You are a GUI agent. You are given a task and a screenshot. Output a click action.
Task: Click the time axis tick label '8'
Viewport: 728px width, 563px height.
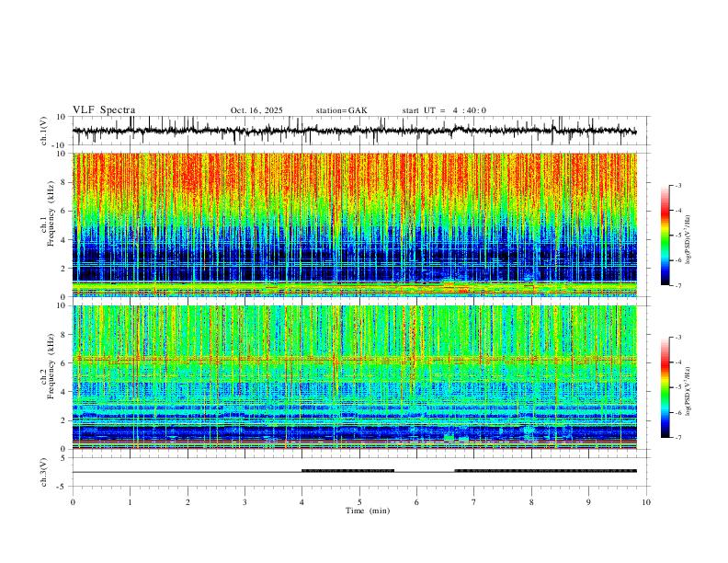pos(531,502)
